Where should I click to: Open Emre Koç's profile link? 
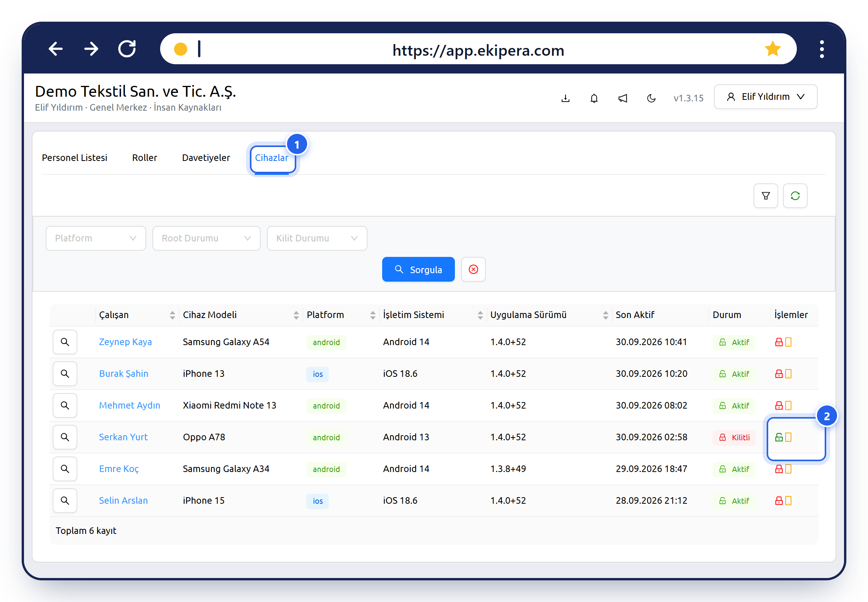coord(119,469)
